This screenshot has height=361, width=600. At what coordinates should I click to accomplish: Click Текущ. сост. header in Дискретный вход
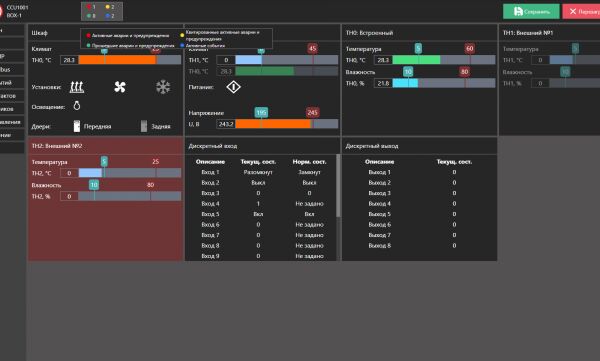(258, 162)
